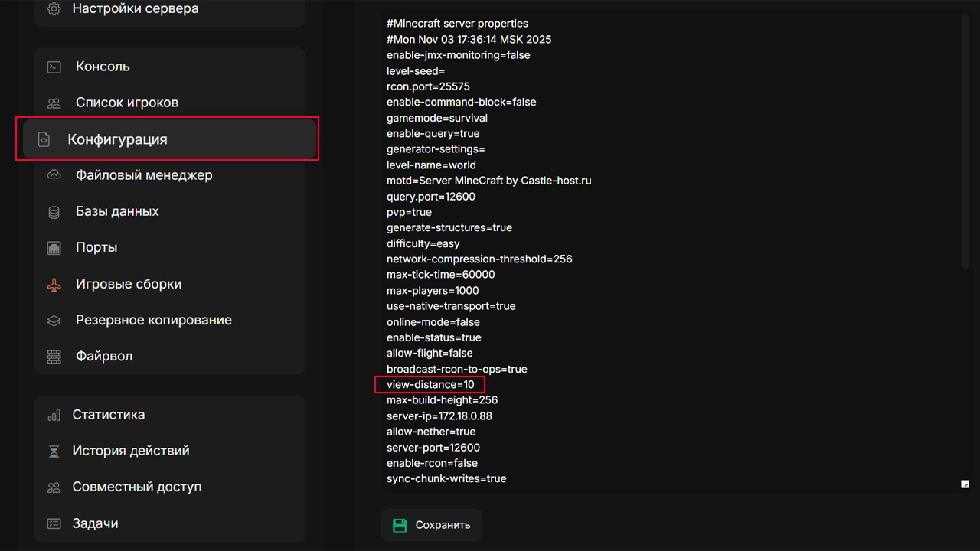980x551 pixels.
Task: Click the player list people icon
Action: 54,103
